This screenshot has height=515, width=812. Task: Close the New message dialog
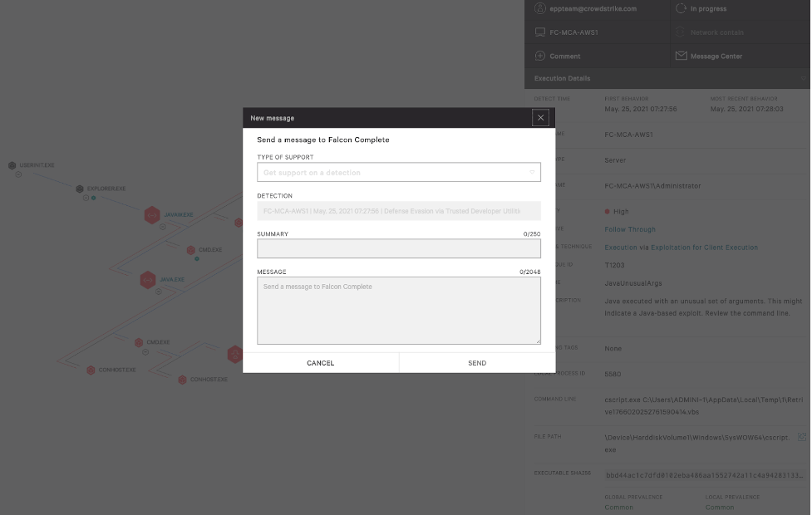click(540, 117)
